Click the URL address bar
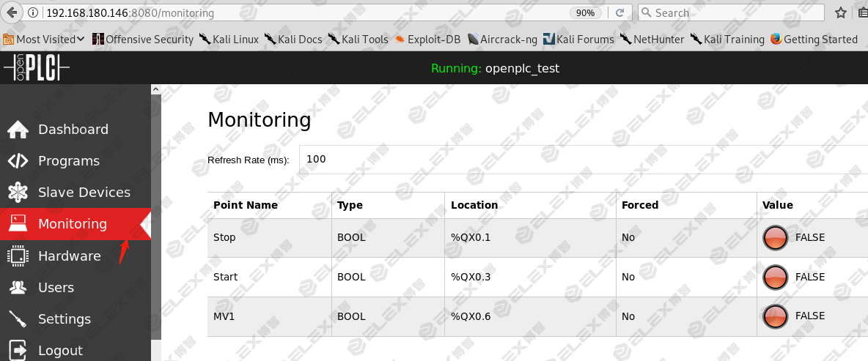This screenshot has height=361, width=868. pos(304,12)
